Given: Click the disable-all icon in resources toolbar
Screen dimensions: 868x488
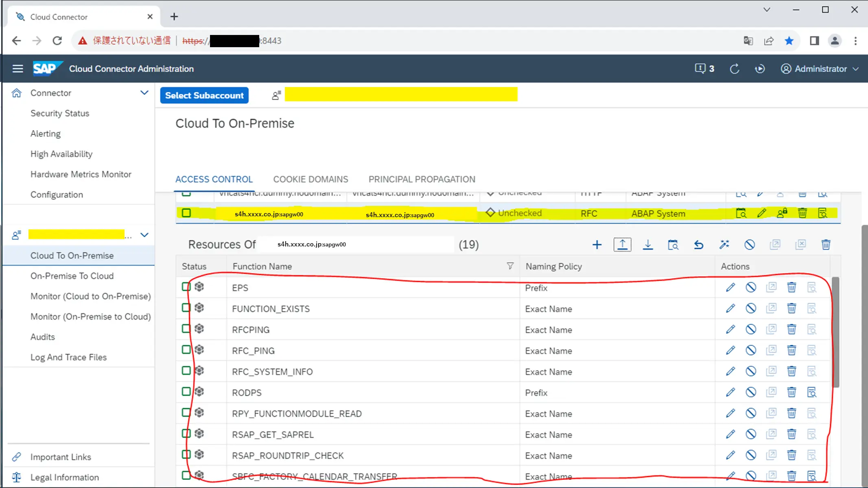Looking at the screenshot, I should (750, 245).
